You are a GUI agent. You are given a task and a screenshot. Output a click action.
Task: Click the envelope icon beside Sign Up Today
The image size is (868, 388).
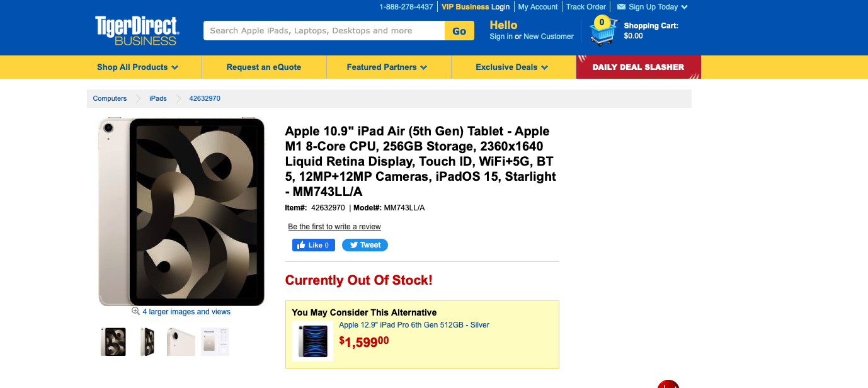(621, 7)
